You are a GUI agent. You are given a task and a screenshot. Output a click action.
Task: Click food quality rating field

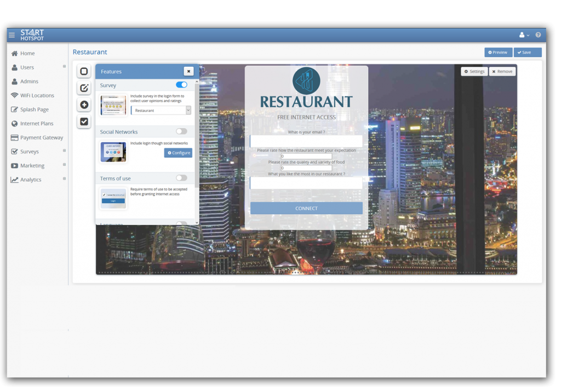(306, 168)
